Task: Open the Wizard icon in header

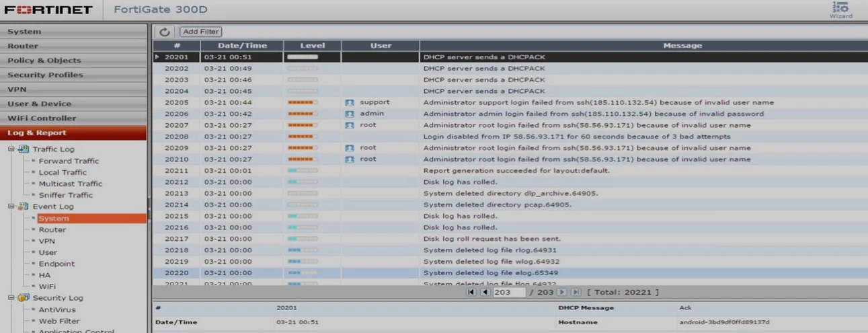Action: [x=840, y=9]
